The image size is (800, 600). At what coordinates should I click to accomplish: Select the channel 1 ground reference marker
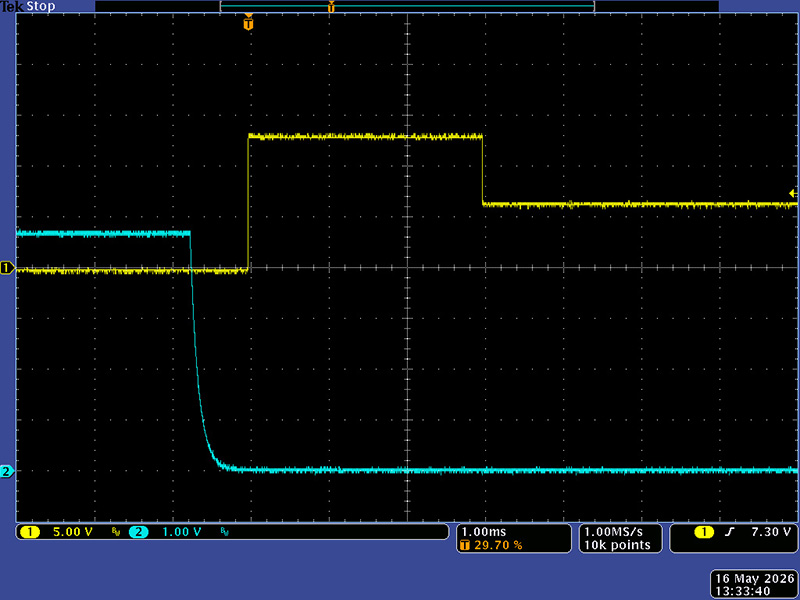(7, 267)
